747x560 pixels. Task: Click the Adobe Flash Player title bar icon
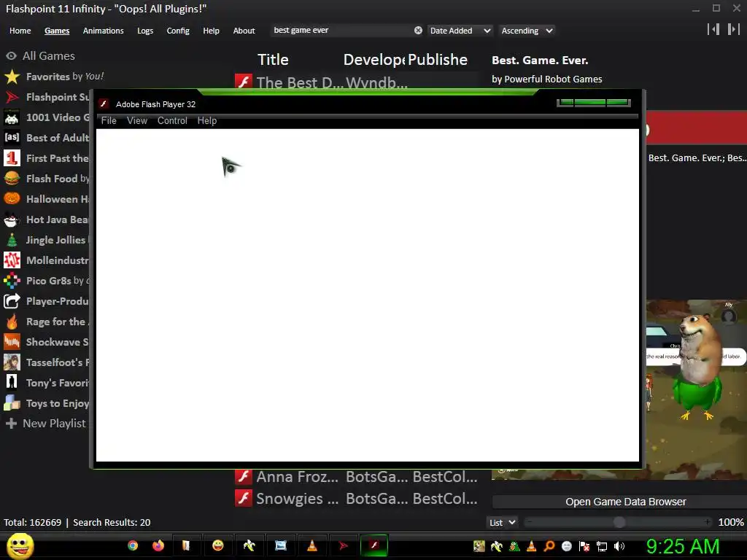click(x=104, y=104)
